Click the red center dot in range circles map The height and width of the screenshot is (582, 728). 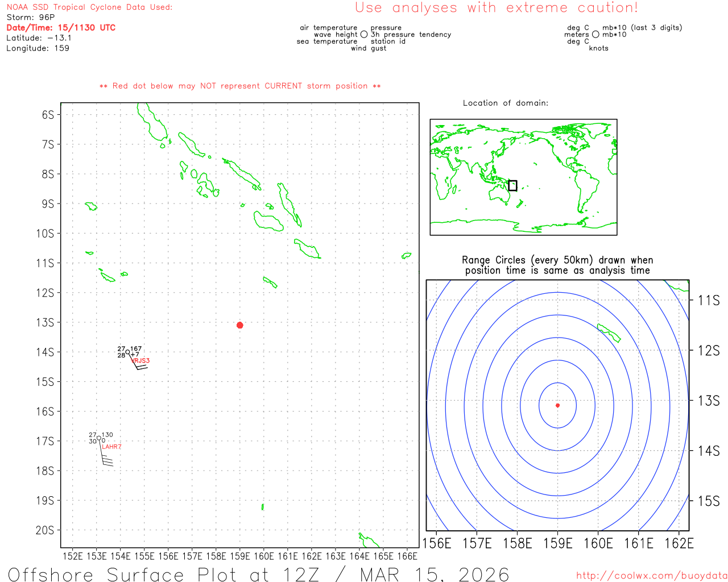click(x=557, y=405)
